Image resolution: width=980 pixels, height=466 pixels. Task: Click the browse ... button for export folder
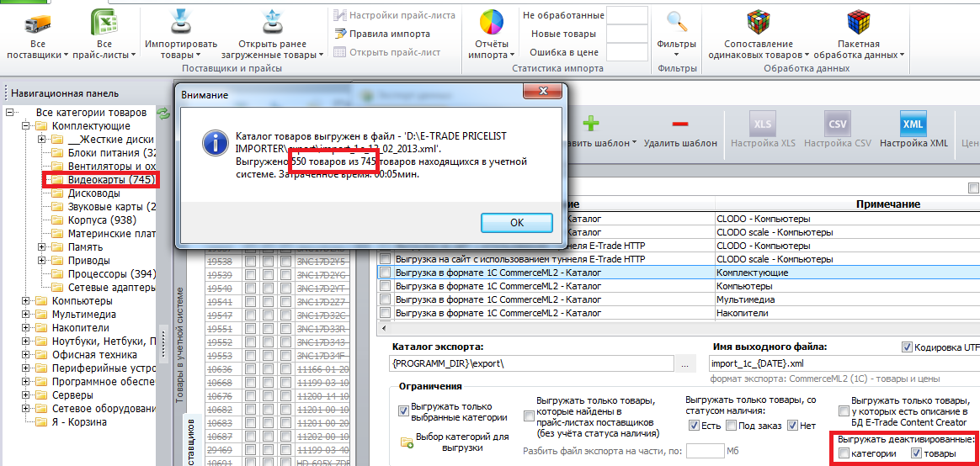685,363
